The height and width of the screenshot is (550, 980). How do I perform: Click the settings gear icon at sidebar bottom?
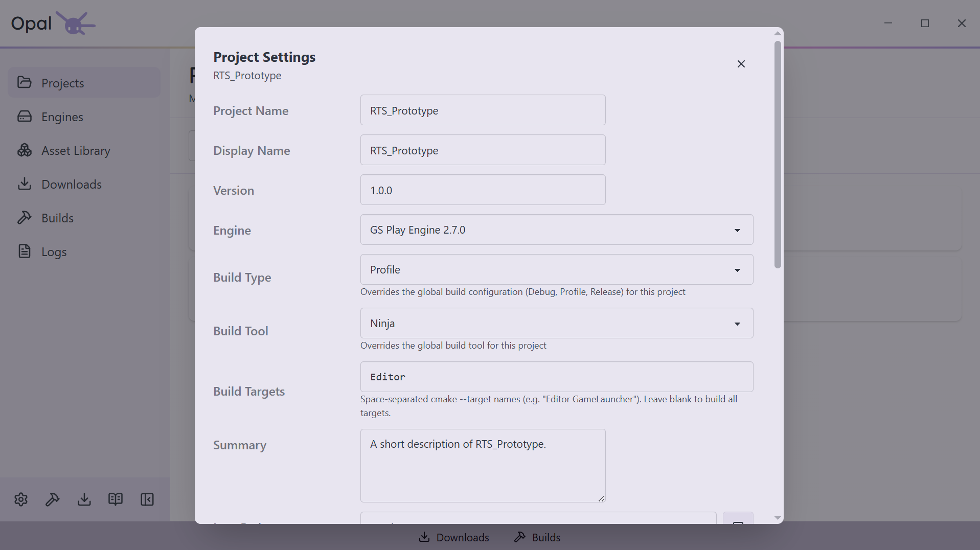[21, 499]
